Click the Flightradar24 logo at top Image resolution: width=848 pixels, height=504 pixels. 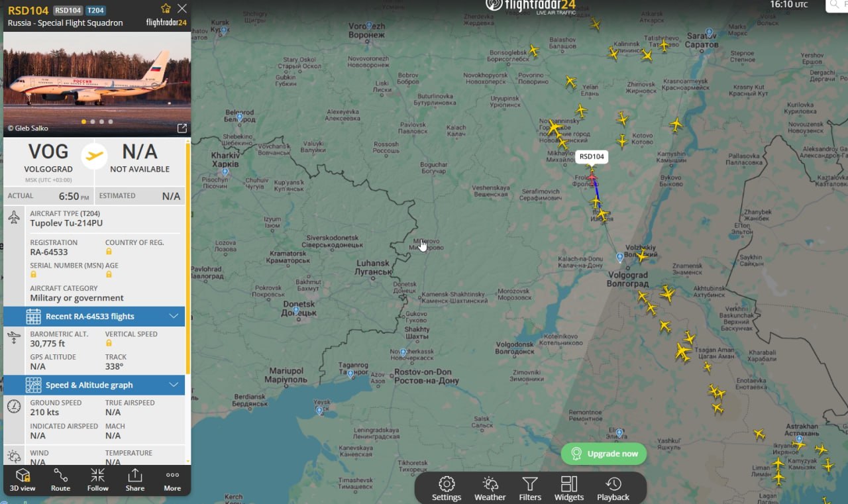530,6
